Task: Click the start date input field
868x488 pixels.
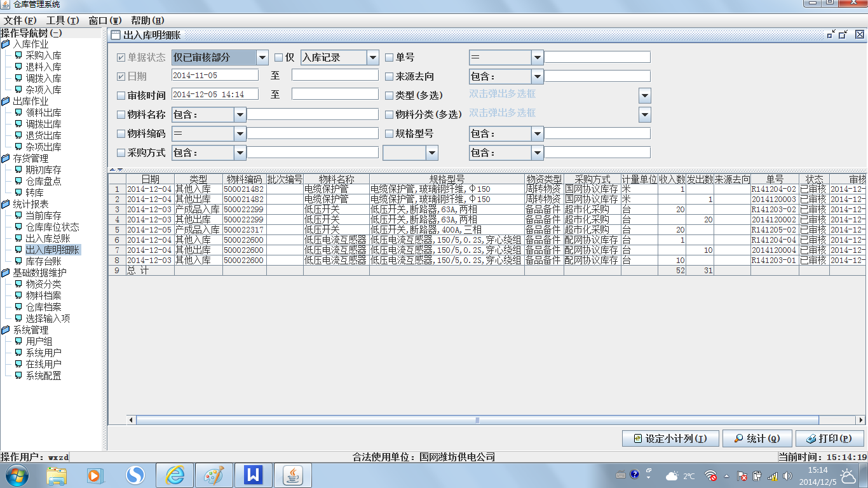Action: point(215,75)
